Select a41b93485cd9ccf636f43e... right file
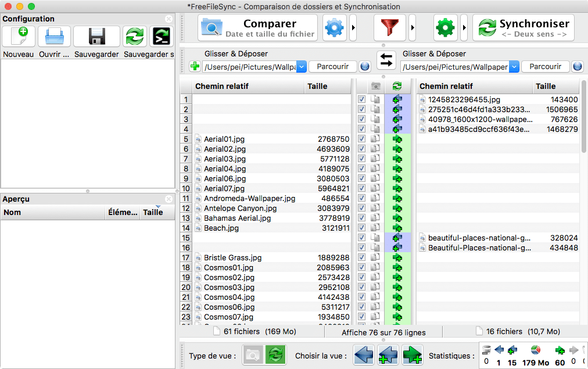Viewport: 588px width, 369px height. (498, 129)
